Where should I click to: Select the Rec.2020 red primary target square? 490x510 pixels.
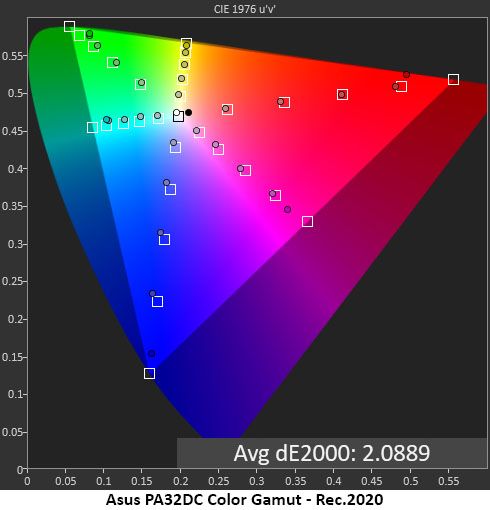(453, 79)
